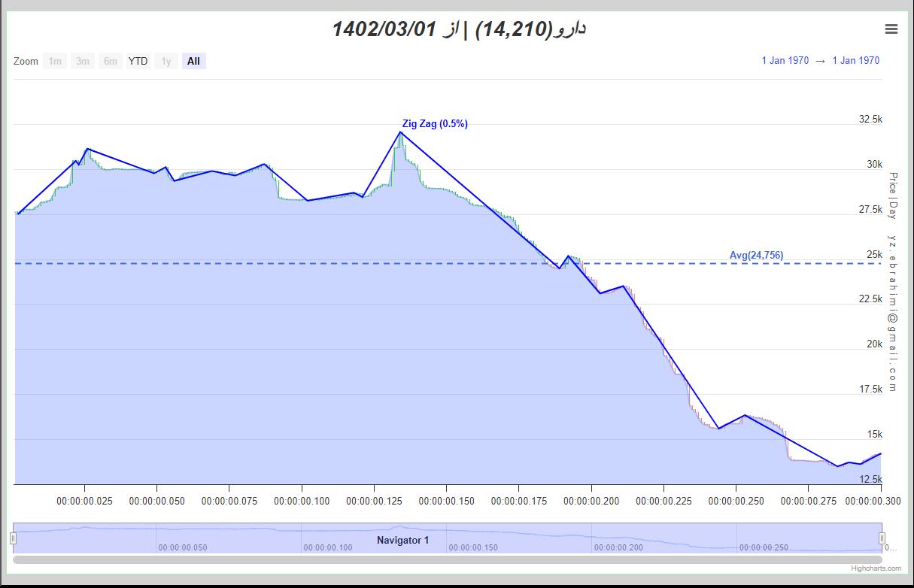Click the 20k y-axis label
The image size is (914, 588).
[875, 344]
